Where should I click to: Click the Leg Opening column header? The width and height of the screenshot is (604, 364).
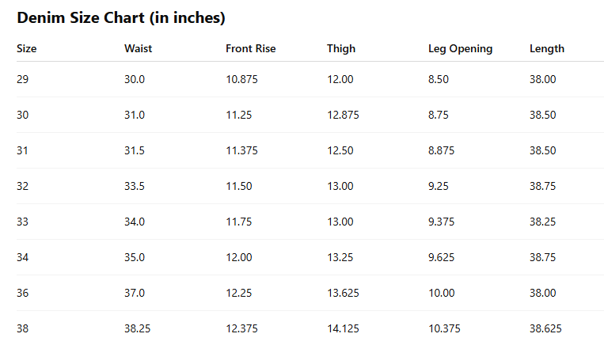point(460,48)
